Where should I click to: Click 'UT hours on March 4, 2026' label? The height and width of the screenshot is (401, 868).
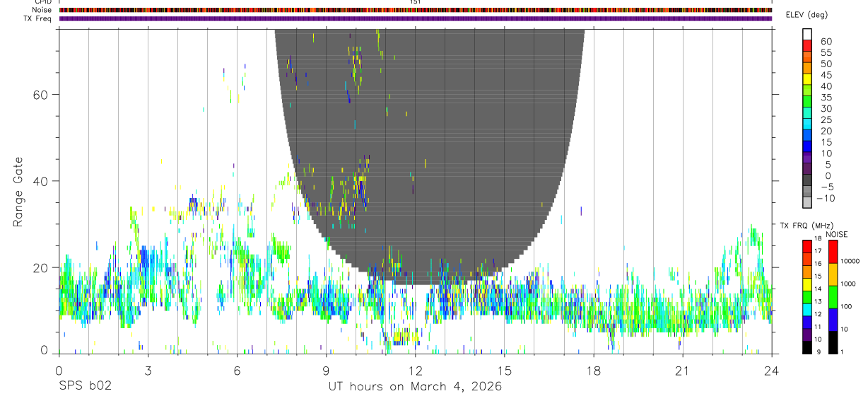pos(415,387)
